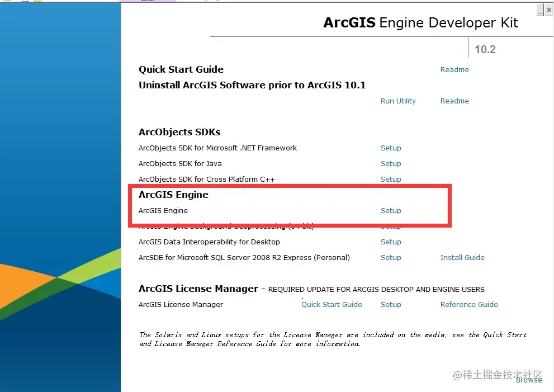Click 'Uninstall ArcGIS Software prior to ArcGIS 10.1' text
The image size is (554, 392).
tap(252, 85)
